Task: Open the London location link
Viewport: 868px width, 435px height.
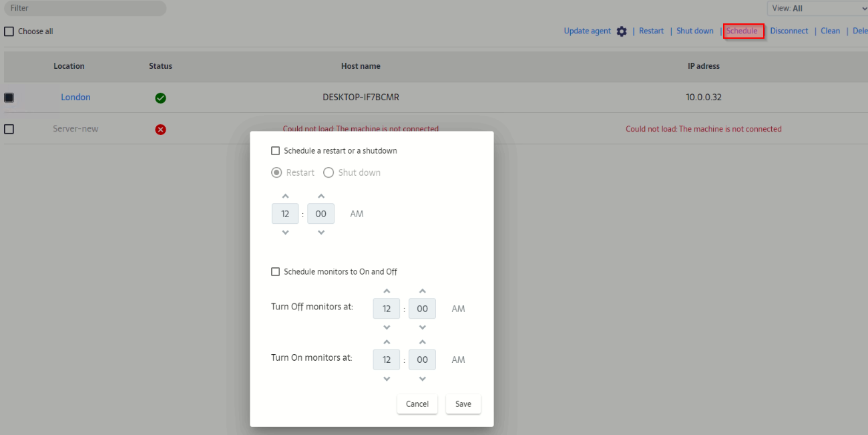Action: click(75, 98)
